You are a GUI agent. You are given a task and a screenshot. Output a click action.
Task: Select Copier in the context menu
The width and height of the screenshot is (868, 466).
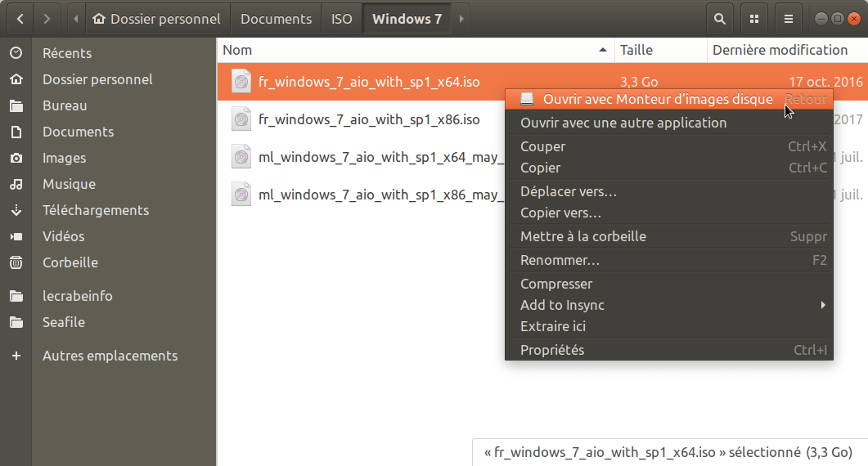click(x=668, y=168)
